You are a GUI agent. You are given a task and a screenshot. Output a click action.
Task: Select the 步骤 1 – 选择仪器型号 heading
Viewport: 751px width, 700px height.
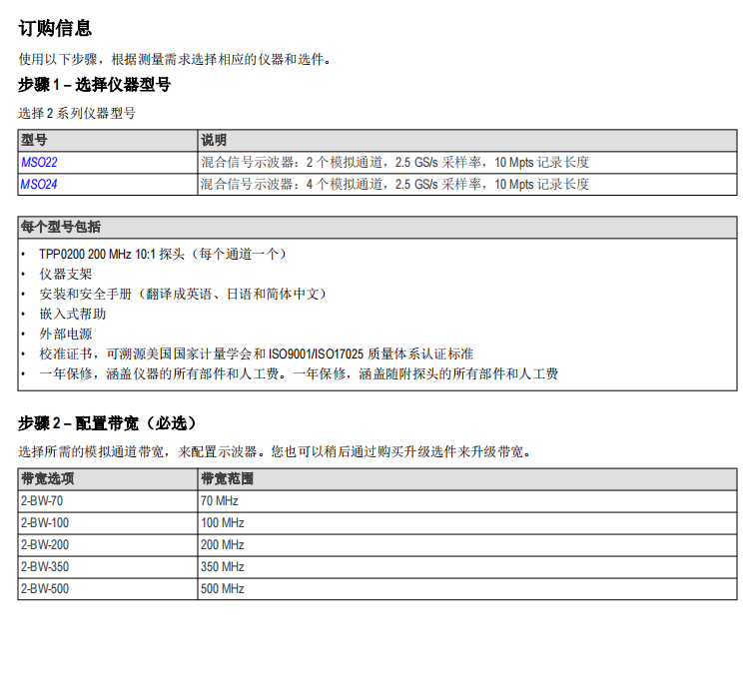(94, 85)
